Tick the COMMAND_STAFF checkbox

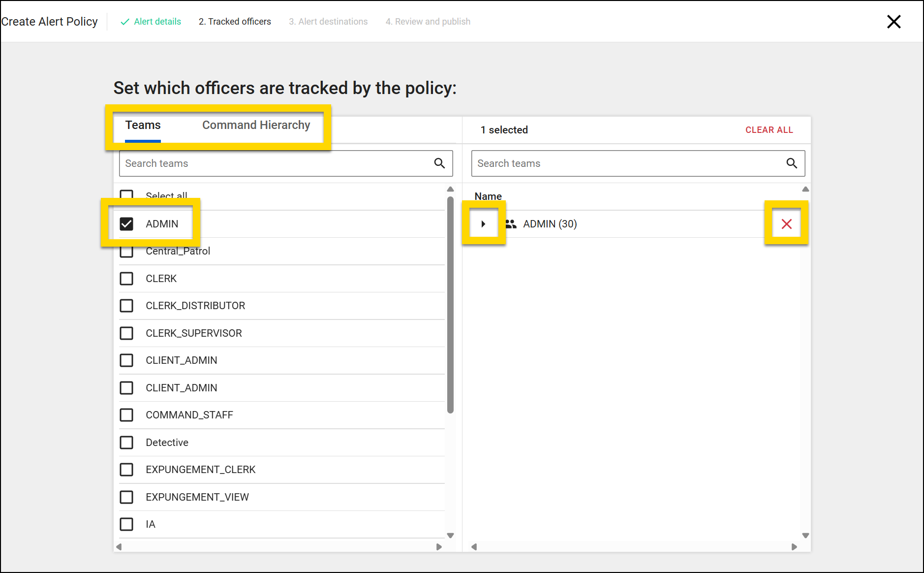coord(126,415)
